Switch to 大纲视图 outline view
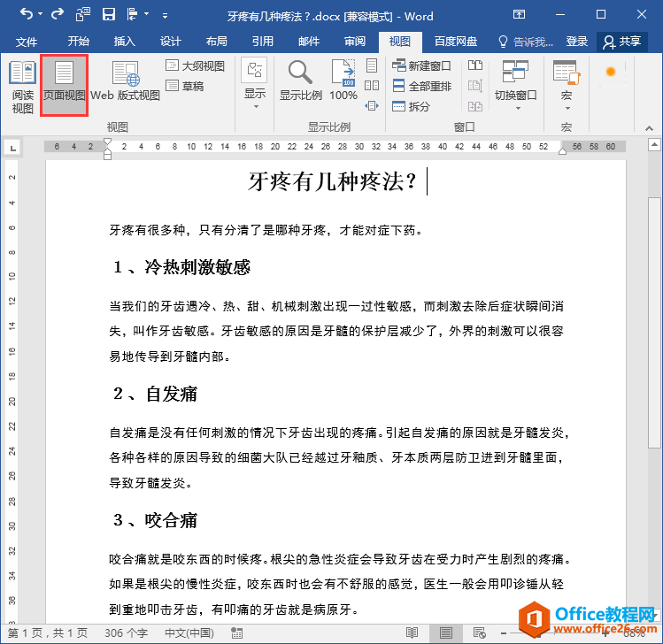The width and height of the screenshot is (663, 644). coord(195,65)
